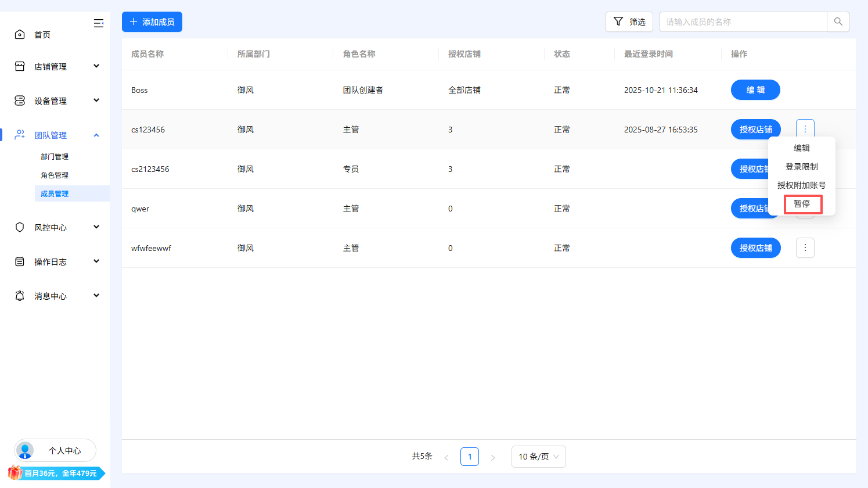Open 消息中心 with the bell icon
The width and height of the screenshot is (868, 488).
(20, 296)
